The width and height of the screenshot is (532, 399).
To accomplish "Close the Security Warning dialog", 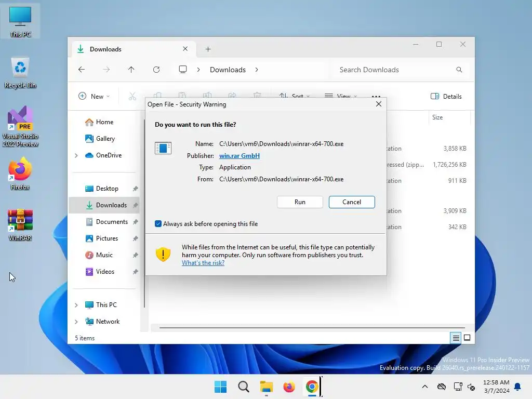I will tap(379, 104).
